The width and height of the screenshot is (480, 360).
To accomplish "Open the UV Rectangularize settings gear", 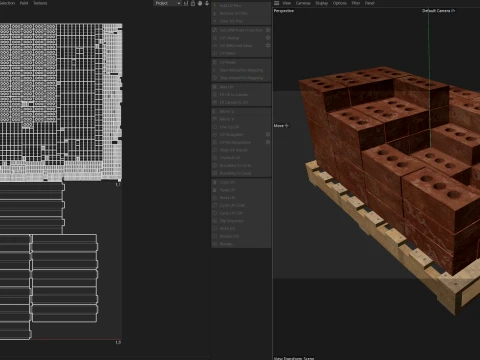I will click(x=268, y=142).
